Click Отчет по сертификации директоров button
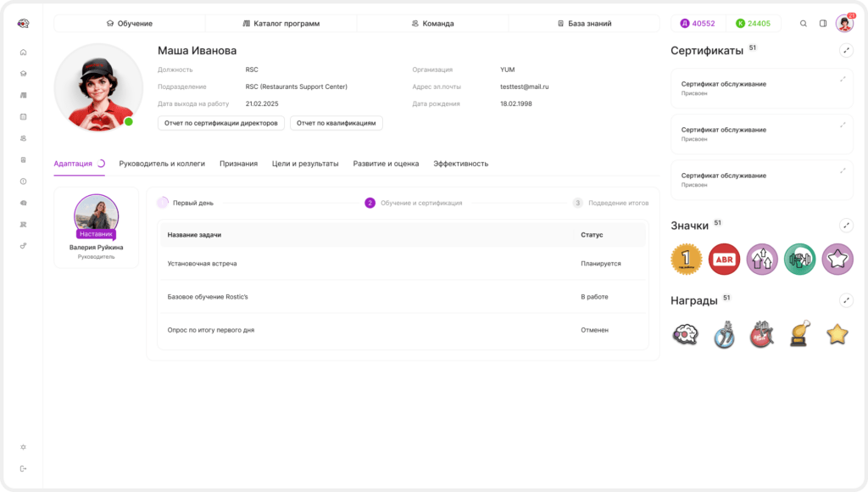 221,123
